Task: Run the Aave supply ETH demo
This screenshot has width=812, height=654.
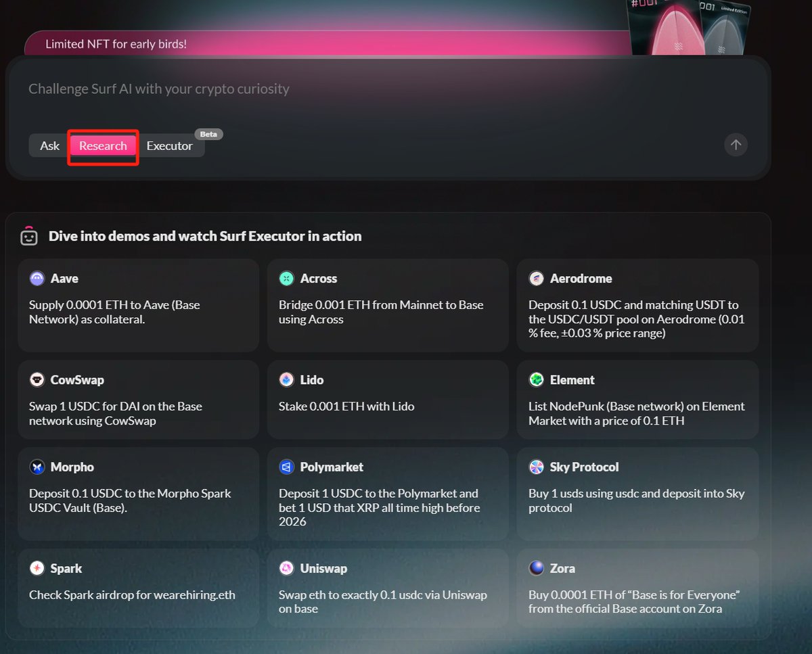Action: [138, 305]
